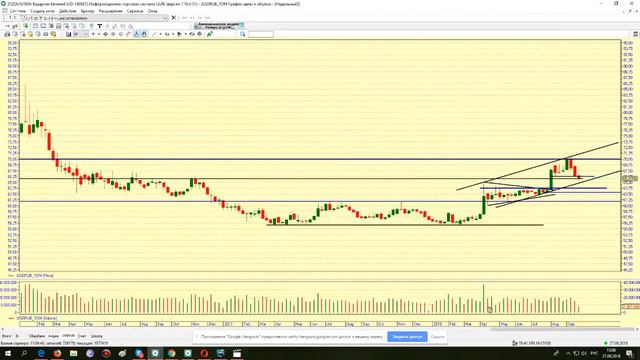This screenshot has height=360, width=640.
Task: Select the pointer tool beside the hand tool
Action: tap(137, 34)
